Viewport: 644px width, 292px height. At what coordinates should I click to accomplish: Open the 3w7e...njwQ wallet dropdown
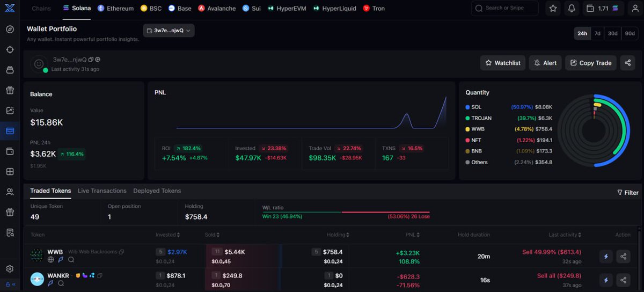169,31
